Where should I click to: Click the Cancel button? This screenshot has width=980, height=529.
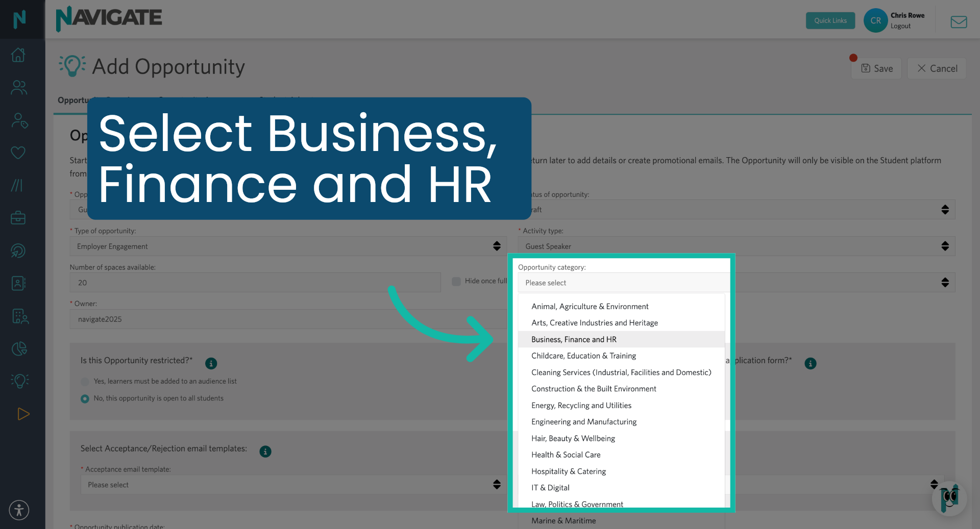(x=937, y=68)
